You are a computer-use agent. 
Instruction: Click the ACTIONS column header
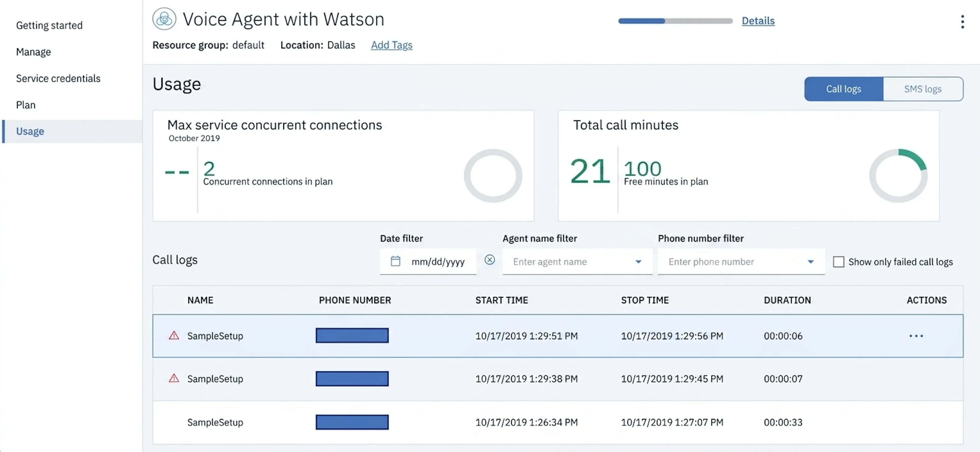coord(926,300)
